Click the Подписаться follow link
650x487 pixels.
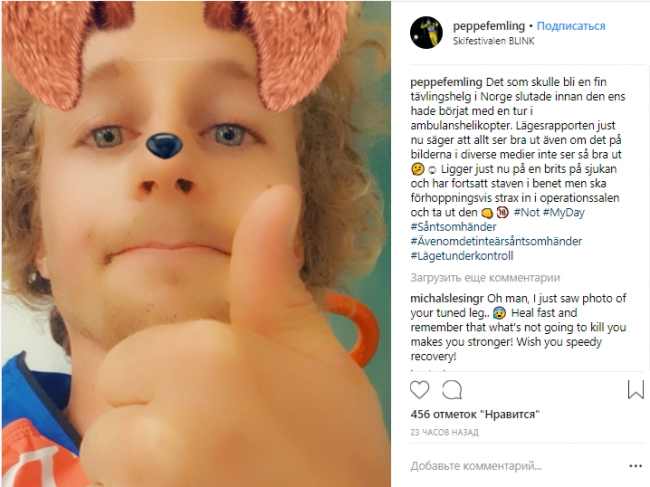coord(572,24)
